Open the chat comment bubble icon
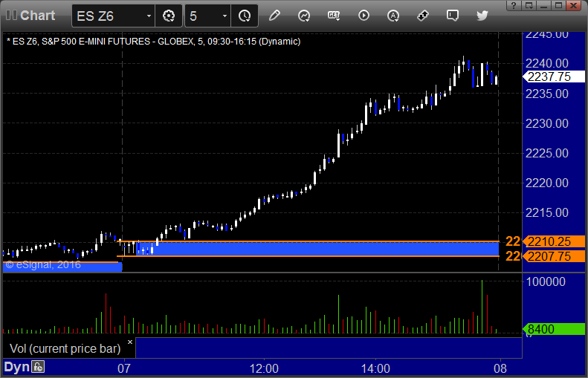Viewport: 588px width, 378px height. (x=452, y=15)
